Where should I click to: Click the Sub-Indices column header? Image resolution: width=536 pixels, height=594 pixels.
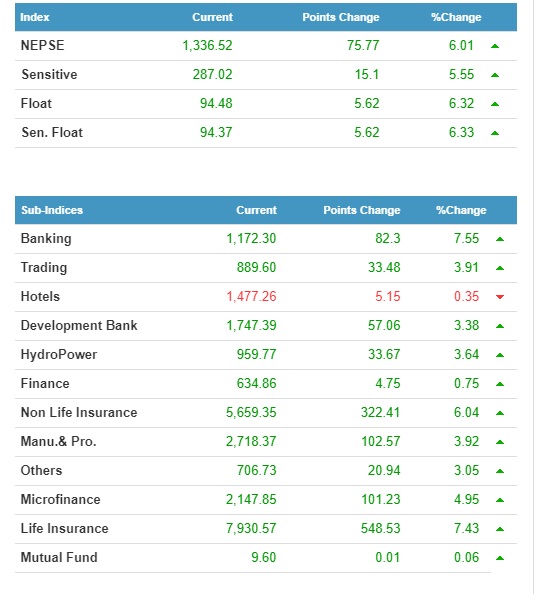click(52, 210)
